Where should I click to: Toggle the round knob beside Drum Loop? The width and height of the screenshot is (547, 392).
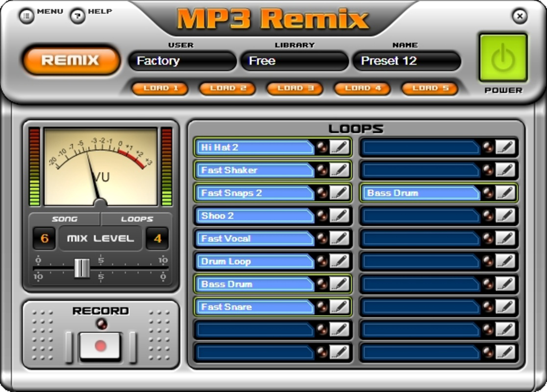coord(322,261)
